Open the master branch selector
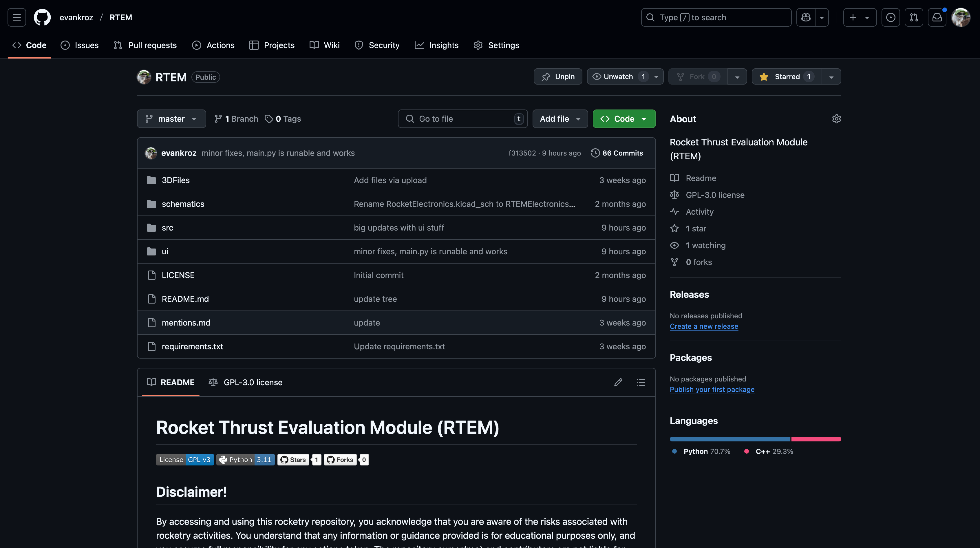Viewport: 980px width, 548px height. (x=171, y=119)
